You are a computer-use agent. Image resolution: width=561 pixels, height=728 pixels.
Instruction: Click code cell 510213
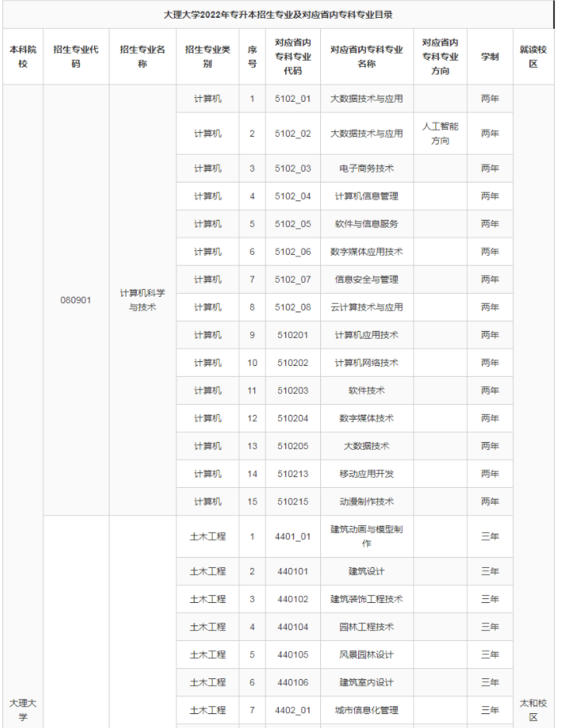click(x=293, y=474)
